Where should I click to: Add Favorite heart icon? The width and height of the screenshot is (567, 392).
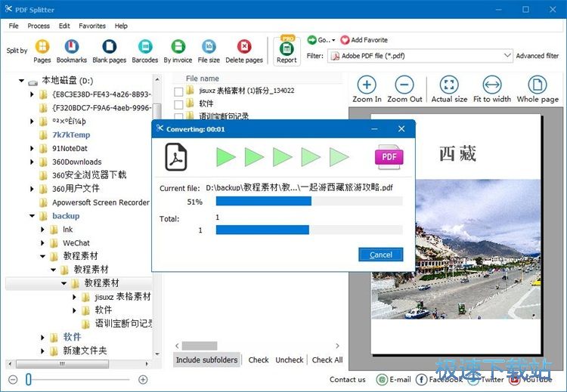click(345, 40)
